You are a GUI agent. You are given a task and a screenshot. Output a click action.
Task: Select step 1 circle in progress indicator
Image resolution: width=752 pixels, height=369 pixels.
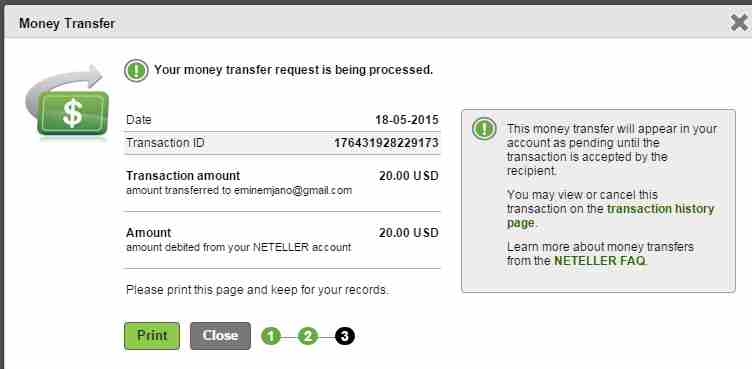coord(271,336)
